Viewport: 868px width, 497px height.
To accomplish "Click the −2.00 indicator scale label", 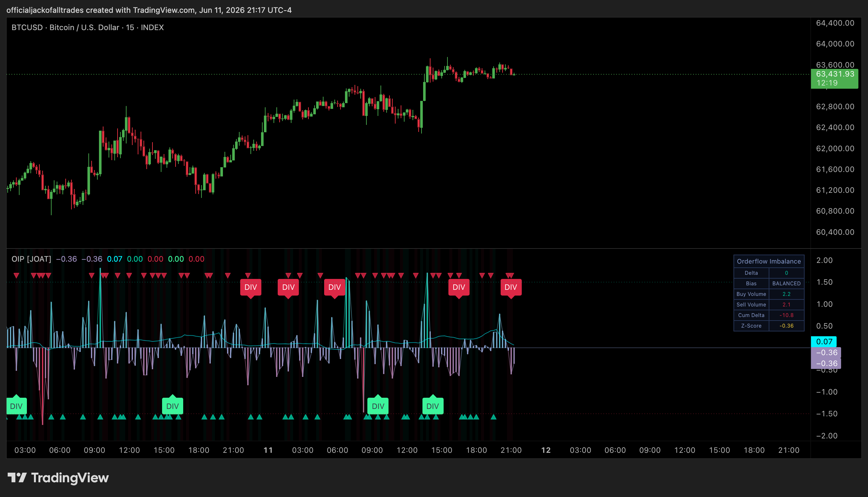I will click(x=826, y=436).
